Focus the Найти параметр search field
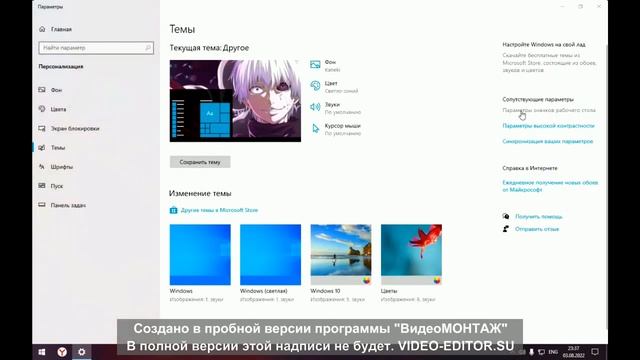This screenshot has height=360, width=640. coord(96,48)
